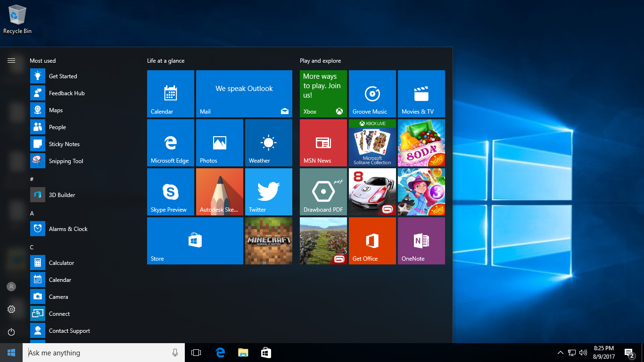Open the Camera app
The width and height of the screenshot is (644, 362).
coord(85,297)
